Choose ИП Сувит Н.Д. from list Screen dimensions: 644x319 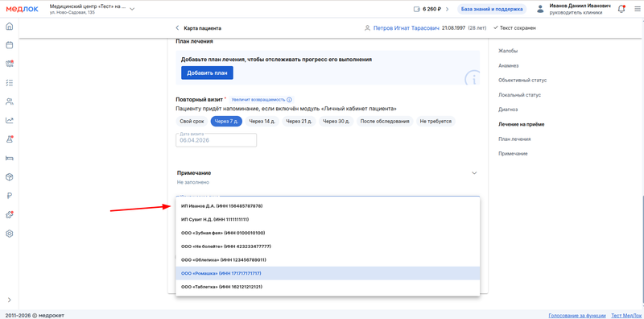coord(328,219)
